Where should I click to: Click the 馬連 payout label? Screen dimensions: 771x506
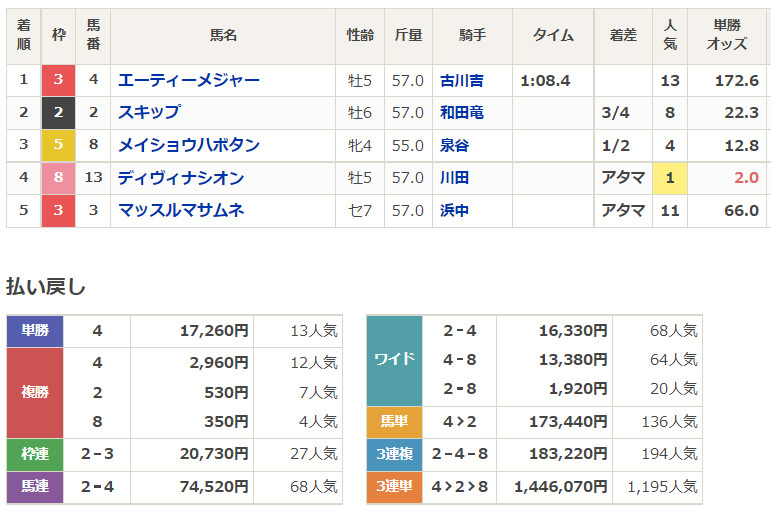pyautogui.click(x=35, y=488)
